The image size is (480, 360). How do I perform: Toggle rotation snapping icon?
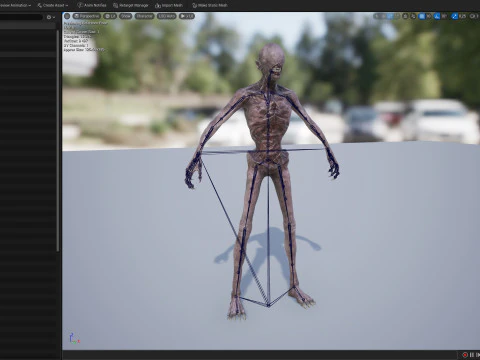pyautogui.click(x=437, y=16)
